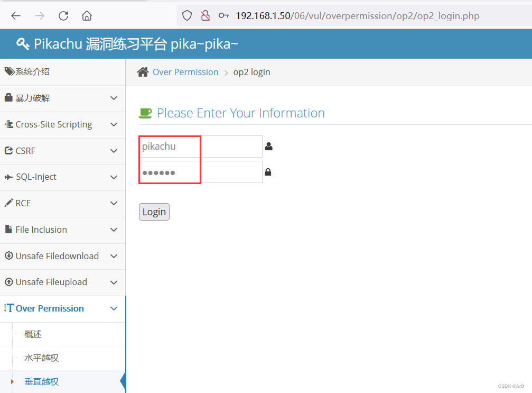
Task: Open the 水平越权 submenu item
Action: pos(41,358)
